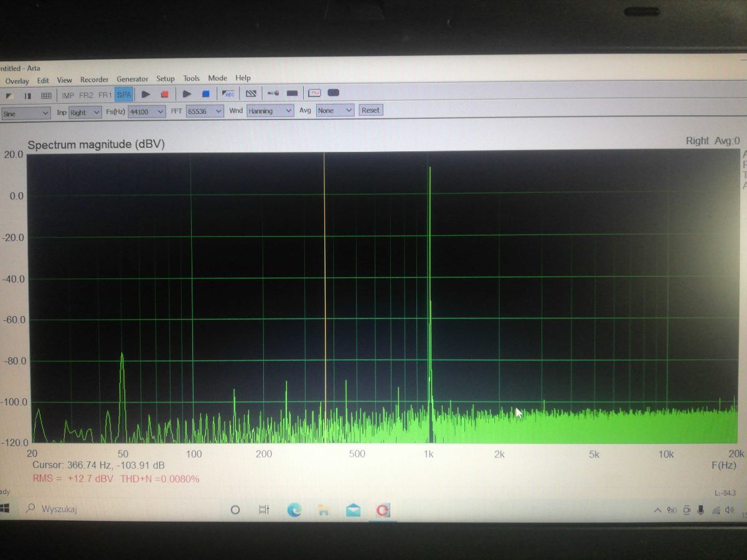The width and height of the screenshot is (747, 560).
Task: Open the Generator menu
Action: [133, 79]
